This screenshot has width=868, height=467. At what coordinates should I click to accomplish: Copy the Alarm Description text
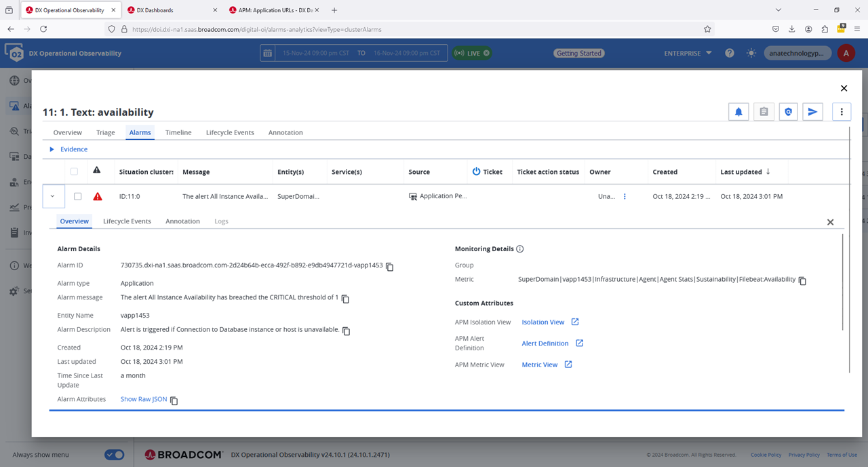[347, 331]
